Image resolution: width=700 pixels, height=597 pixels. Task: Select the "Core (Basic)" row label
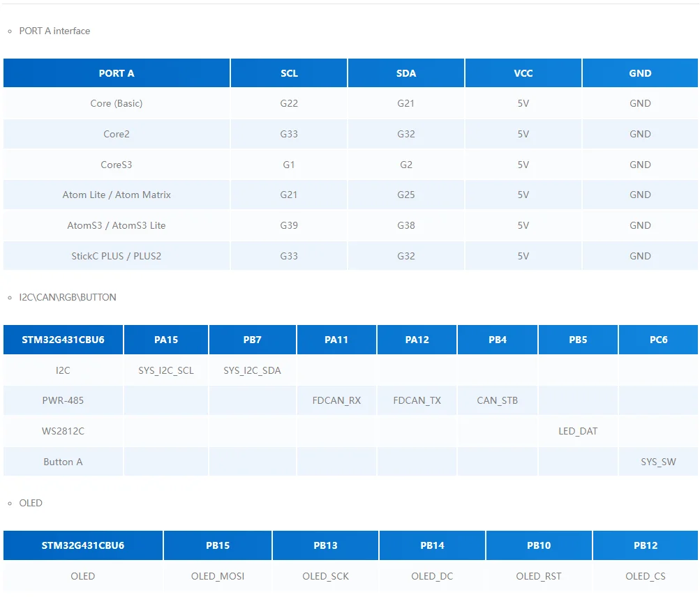point(117,103)
